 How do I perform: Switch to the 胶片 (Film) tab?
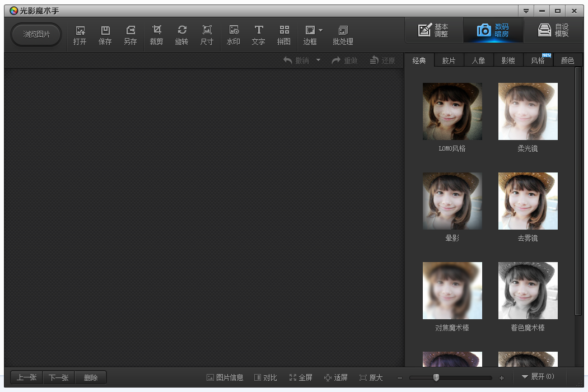pos(449,60)
